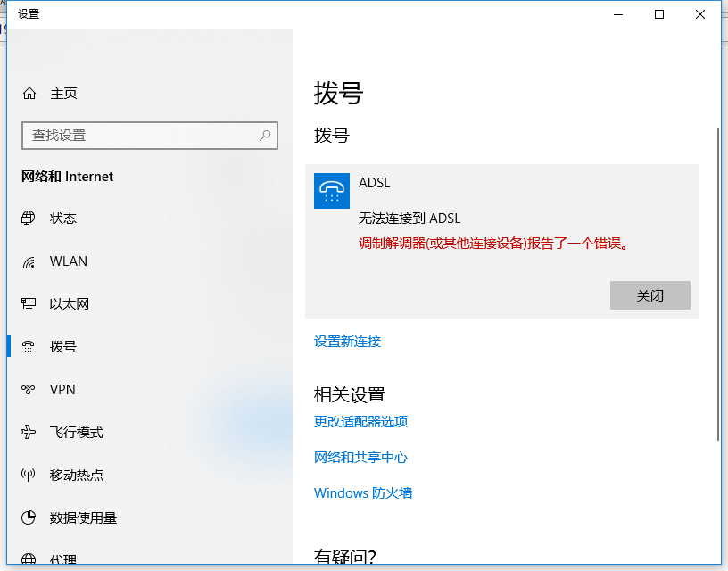Screen dimensions: 728x571
Task: Click the 设置新连接 link
Action: tap(347, 342)
